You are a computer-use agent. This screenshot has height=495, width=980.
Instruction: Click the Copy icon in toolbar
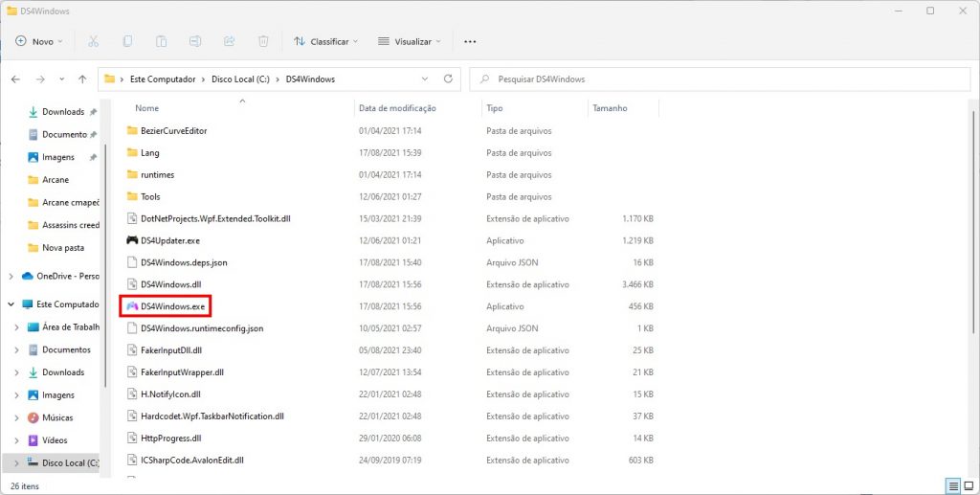pos(127,41)
